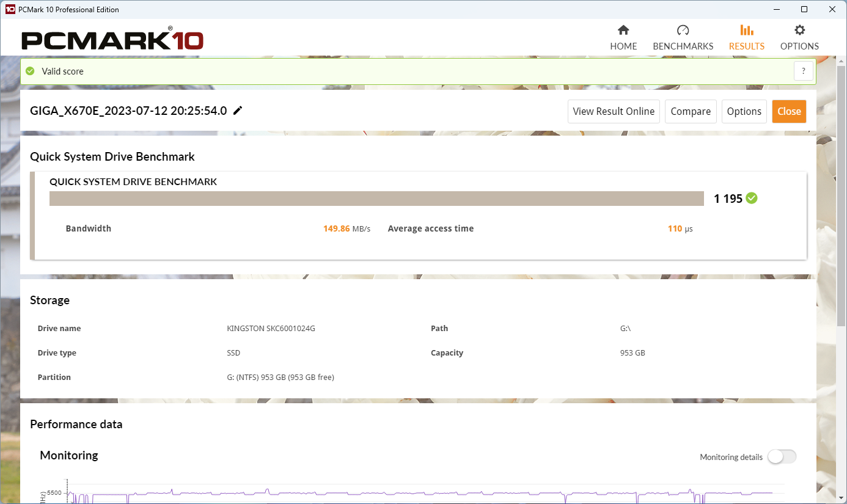Click the PCMark 10 logo
This screenshot has height=504, width=847.
(112, 40)
